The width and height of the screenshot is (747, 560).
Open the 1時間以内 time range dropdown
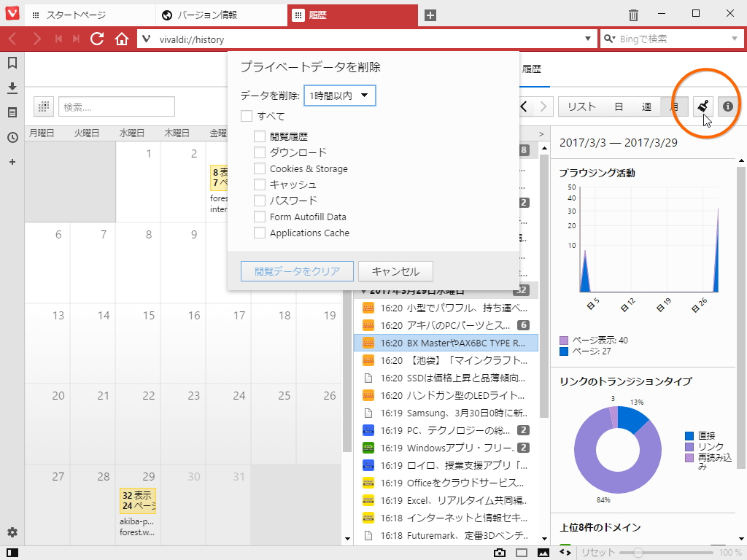pos(340,96)
